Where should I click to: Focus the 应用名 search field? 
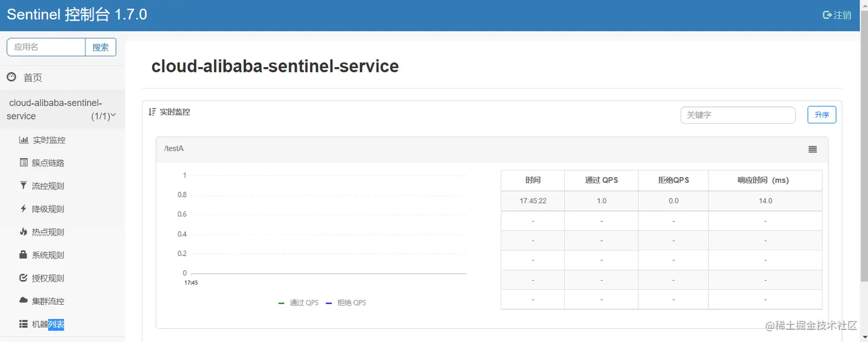pos(46,47)
